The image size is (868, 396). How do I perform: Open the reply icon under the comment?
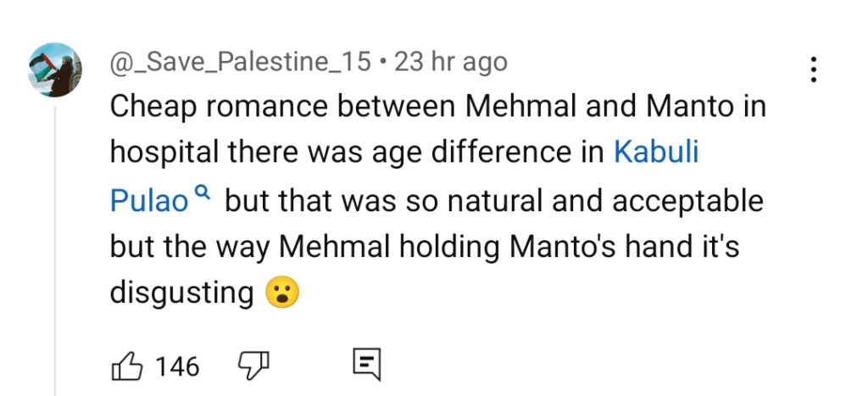point(366,365)
